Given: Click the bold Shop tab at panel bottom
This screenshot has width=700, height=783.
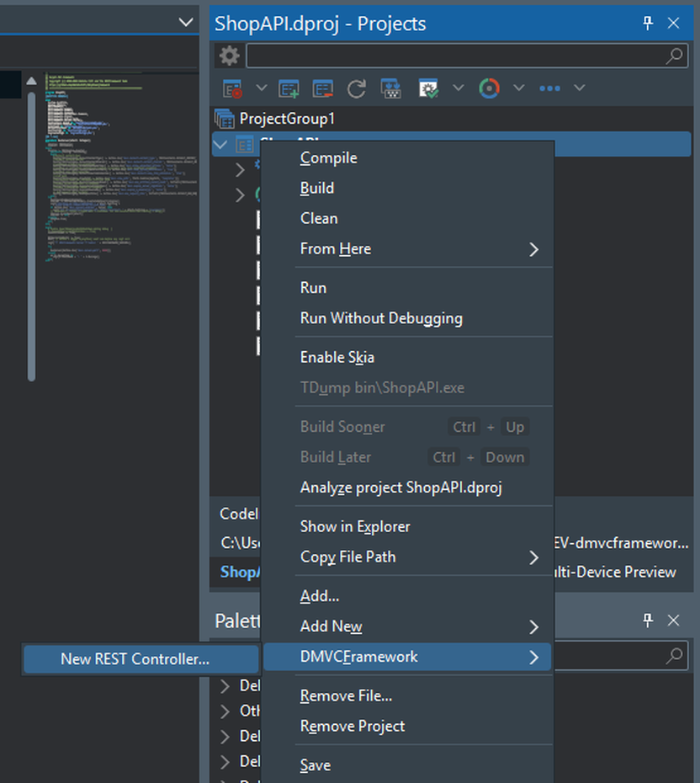Looking at the screenshot, I should [x=240, y=572].
